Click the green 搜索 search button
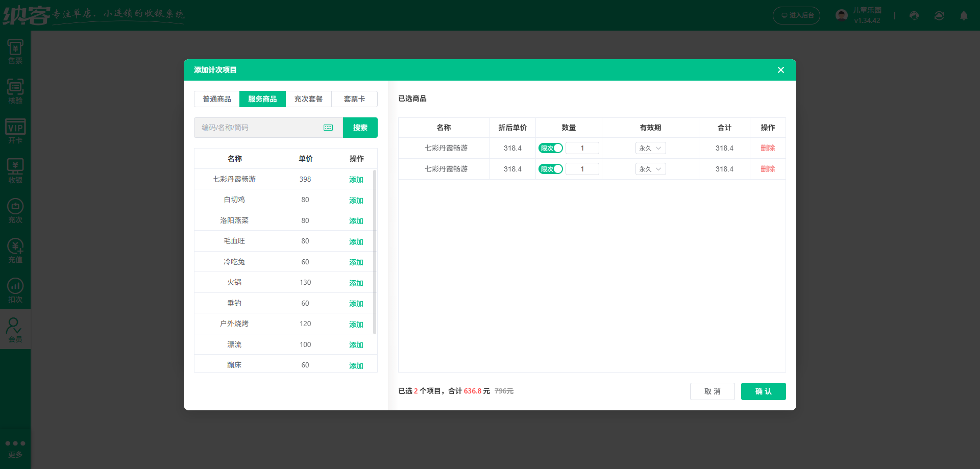This screenshot has height=469, width=980. click(x=360, y=128)
